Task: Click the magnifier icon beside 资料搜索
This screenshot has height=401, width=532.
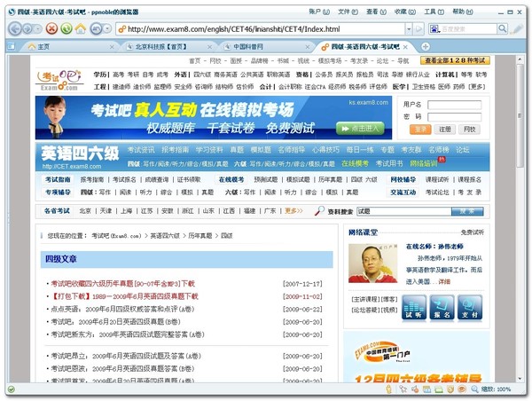Action: click(x=319, y=211)
